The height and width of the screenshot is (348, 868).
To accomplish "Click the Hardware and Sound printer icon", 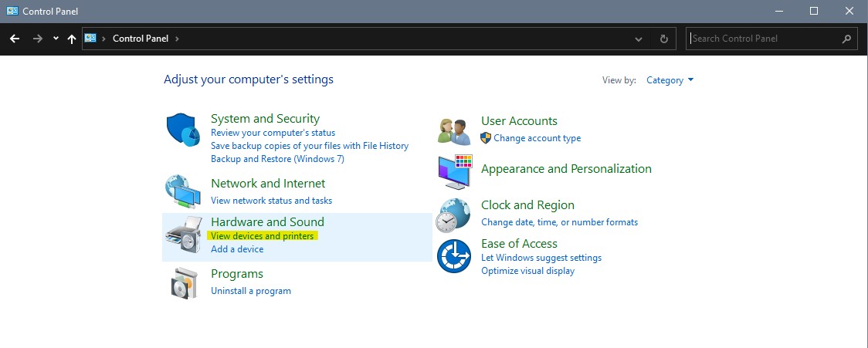I will tap(183, 235).
